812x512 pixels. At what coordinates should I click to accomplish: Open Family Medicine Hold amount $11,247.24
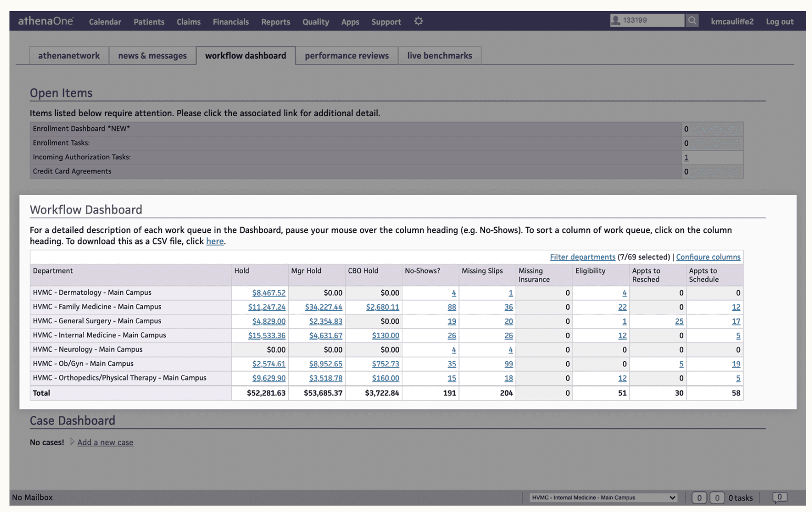[x=266, y=307]
